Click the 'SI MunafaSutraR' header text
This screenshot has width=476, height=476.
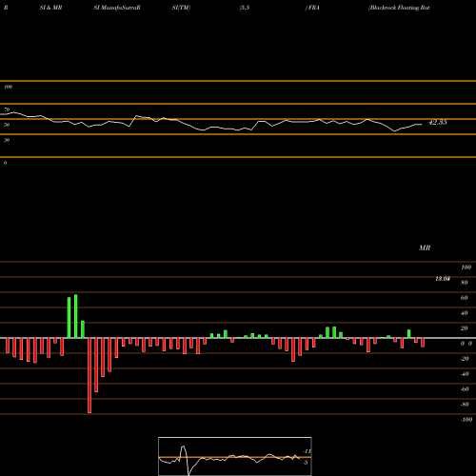[117, 8]
